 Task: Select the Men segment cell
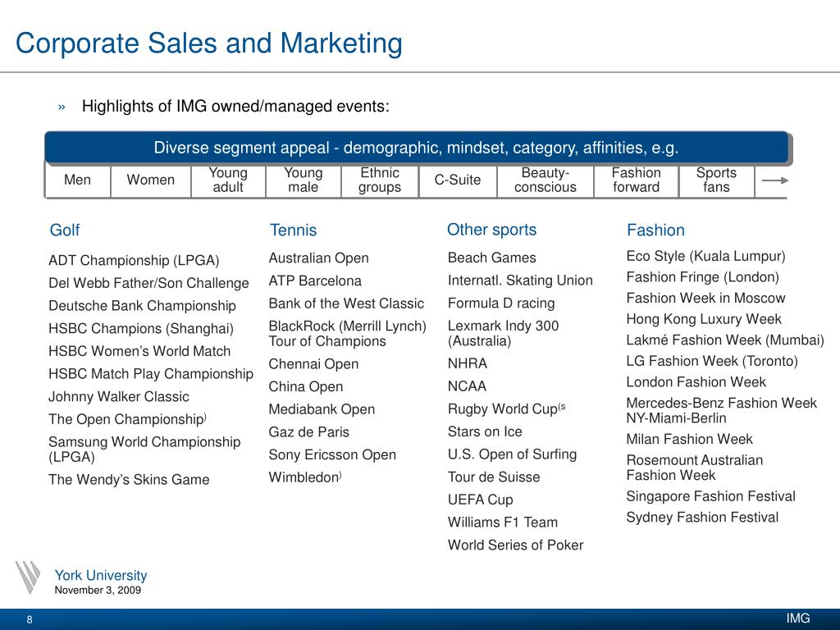tap(78, 180)
